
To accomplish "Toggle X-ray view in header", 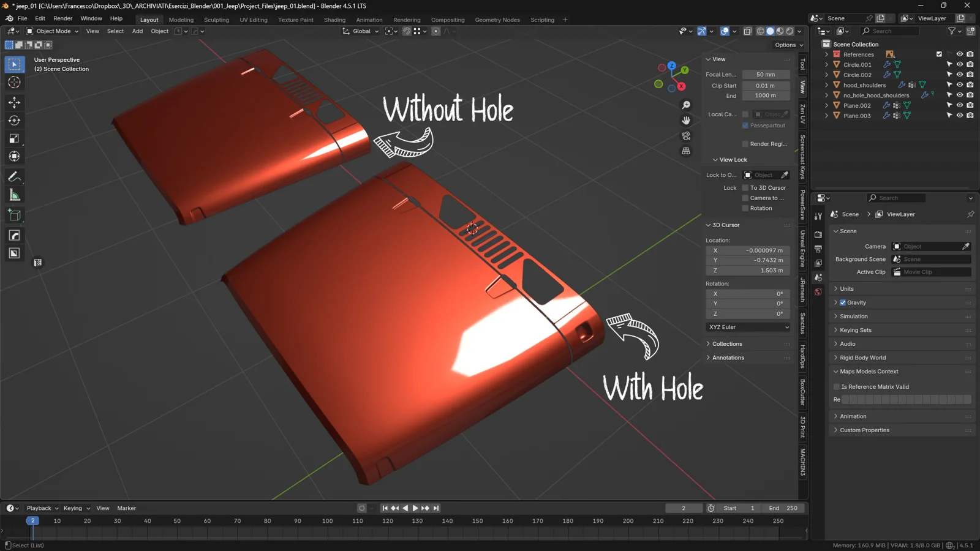I will [x=748, y=31].
